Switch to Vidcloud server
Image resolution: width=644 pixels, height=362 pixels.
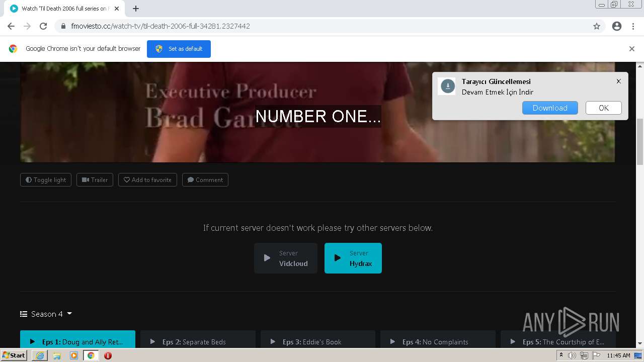[286, 258]
